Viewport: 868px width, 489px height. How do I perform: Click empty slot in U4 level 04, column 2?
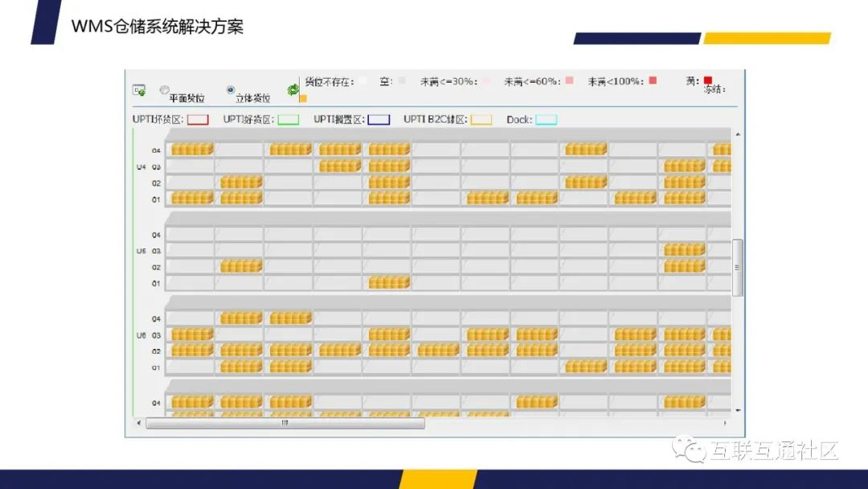(x=240, y=149)
